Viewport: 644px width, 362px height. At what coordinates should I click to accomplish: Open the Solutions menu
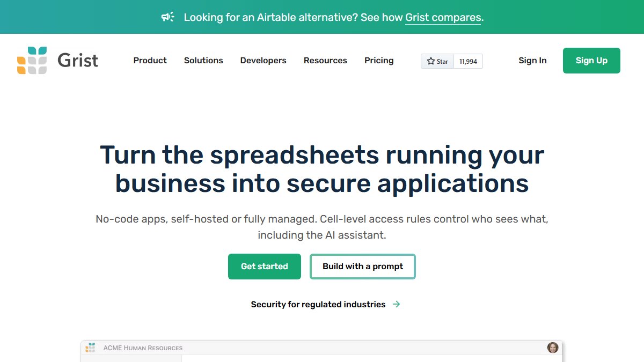point(203,61)
